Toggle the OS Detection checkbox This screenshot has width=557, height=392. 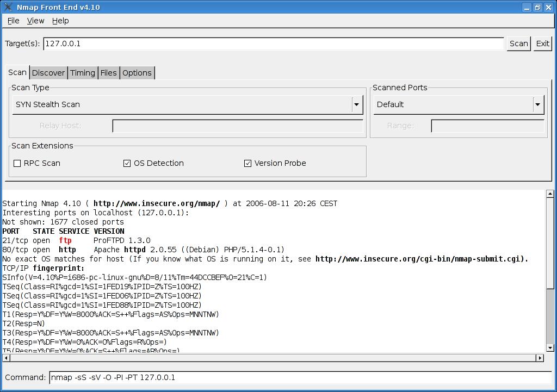[x=127, y=163]
